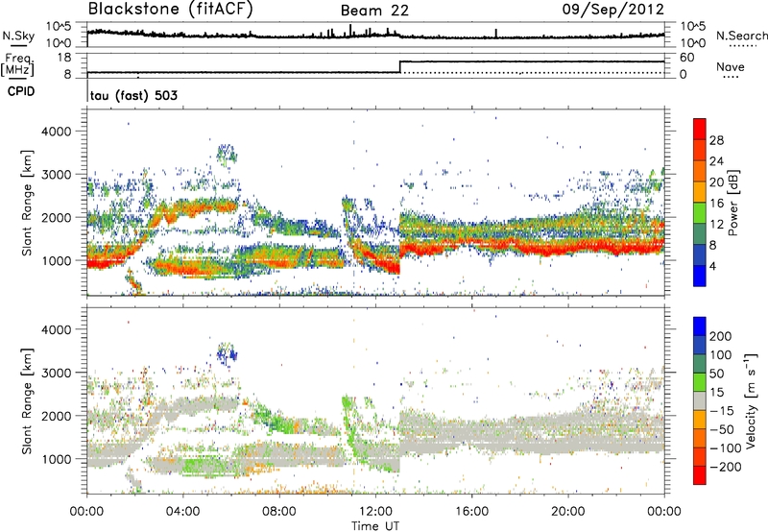Click the light green 15–50 Velocity colorbar segment
The image size is (768, 532).
click(700, 382)
